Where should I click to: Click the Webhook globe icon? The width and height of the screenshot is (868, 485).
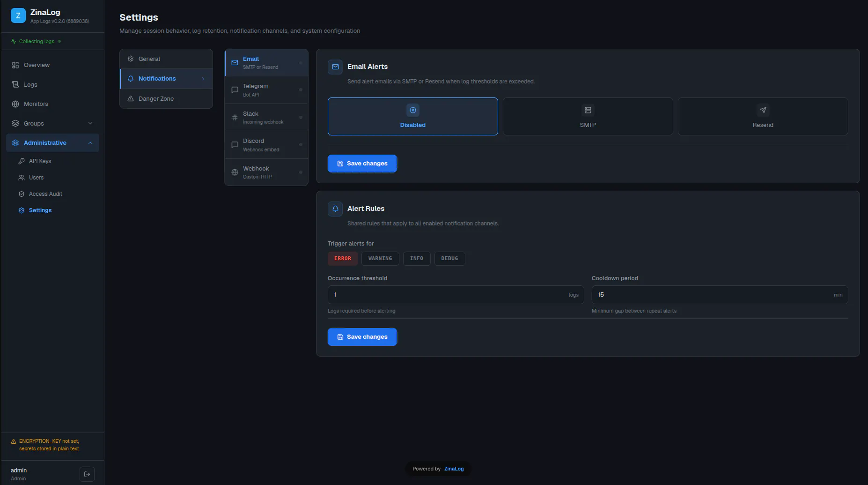click(x=235, y=172)
